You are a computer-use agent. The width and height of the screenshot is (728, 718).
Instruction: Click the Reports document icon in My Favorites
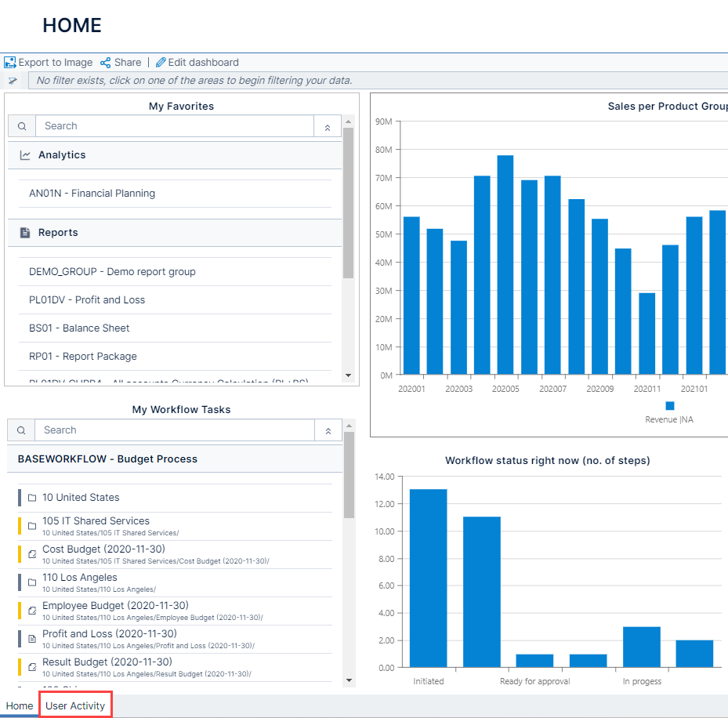24,232
